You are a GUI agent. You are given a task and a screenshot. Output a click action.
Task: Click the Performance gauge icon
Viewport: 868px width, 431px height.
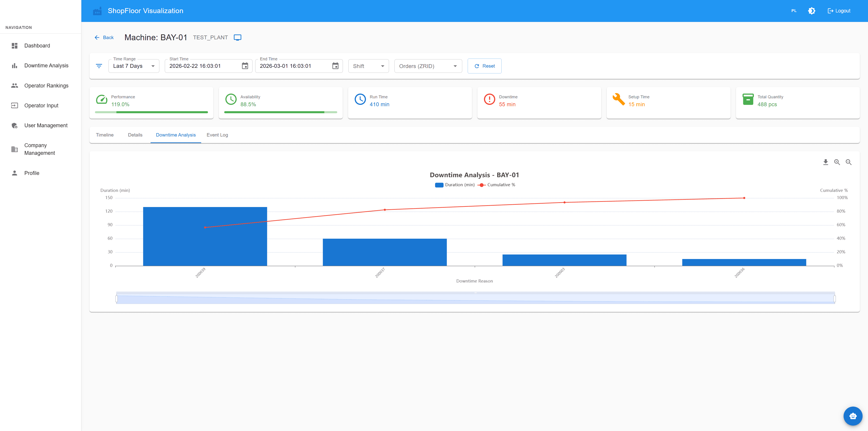pyautogui.click(x=102, y=99)
